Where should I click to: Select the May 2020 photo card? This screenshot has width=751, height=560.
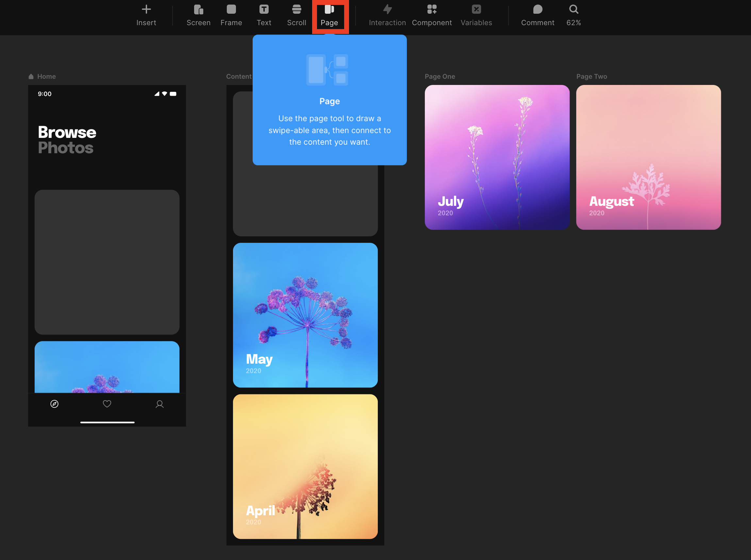tap(305, 315)
